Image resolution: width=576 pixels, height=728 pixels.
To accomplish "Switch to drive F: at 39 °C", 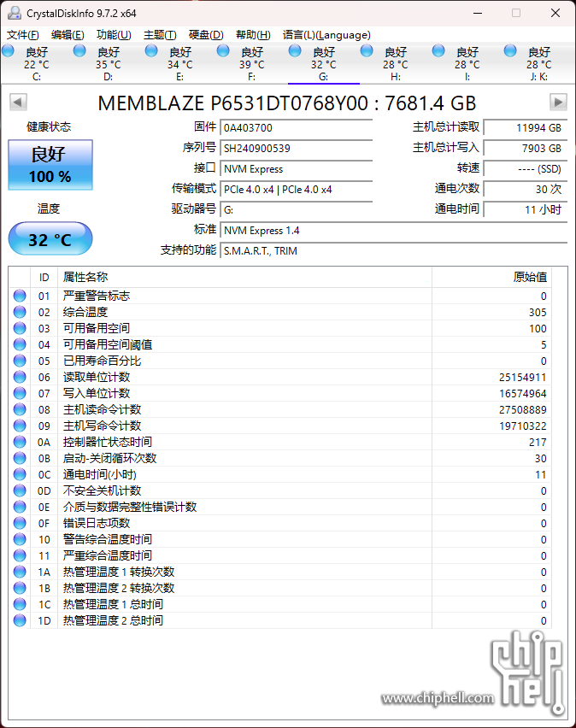I will (x=252, y=64).
